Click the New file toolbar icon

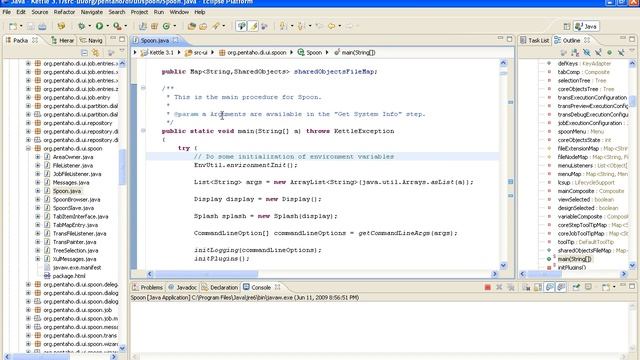click(x=13, y=27)
